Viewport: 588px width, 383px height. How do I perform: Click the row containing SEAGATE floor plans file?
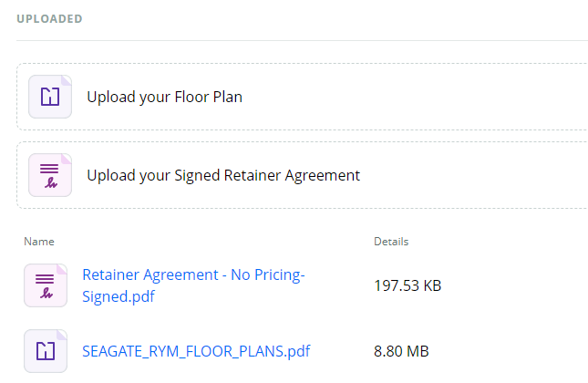point(303,351)
